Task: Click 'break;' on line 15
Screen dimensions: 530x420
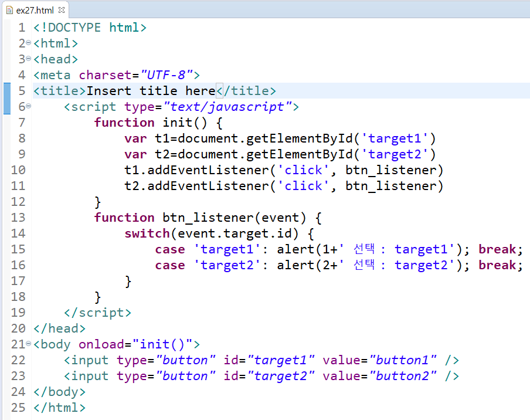Action: point(501,249)
